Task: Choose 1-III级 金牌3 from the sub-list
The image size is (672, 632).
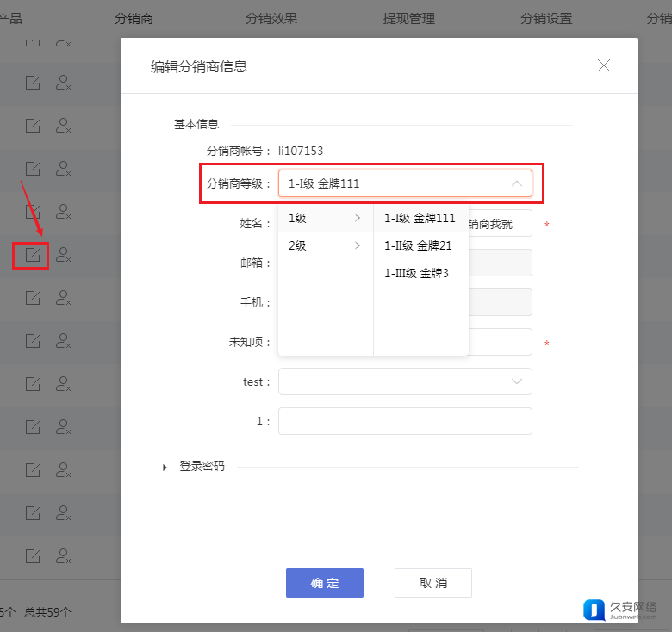Action: pyautogui.click(x=420, y=273)
